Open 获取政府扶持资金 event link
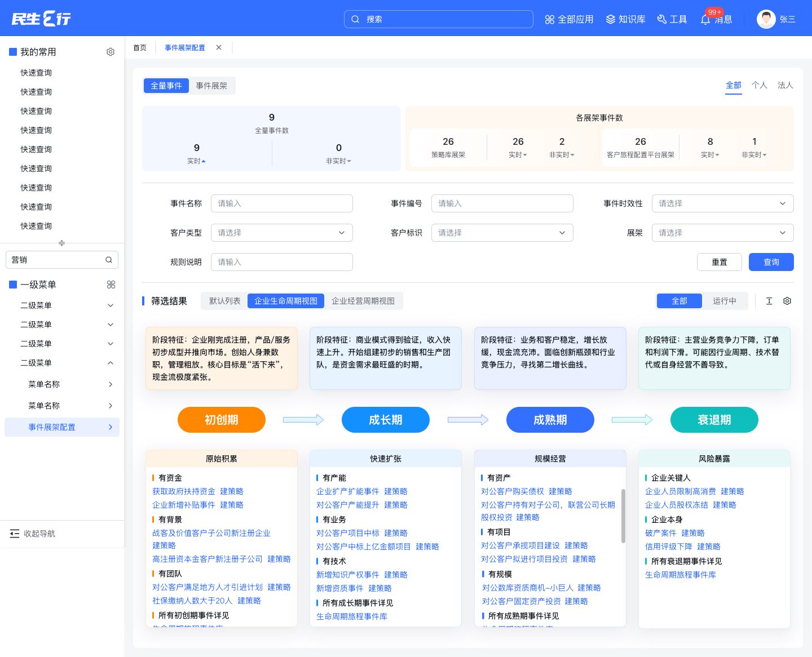The image size is (812, 657). pyautogui.click(x=184, y=491)
